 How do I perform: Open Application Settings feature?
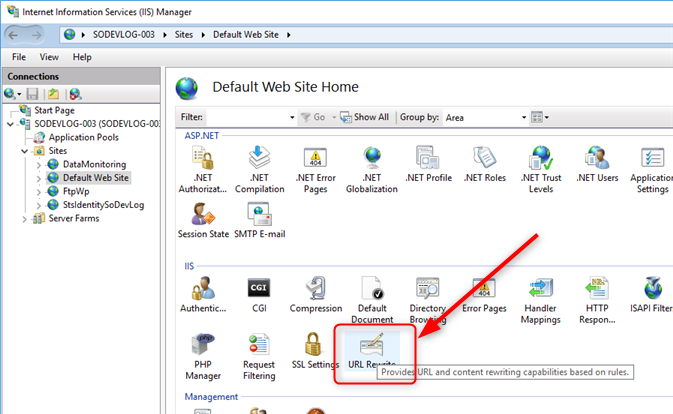[652, 170]
